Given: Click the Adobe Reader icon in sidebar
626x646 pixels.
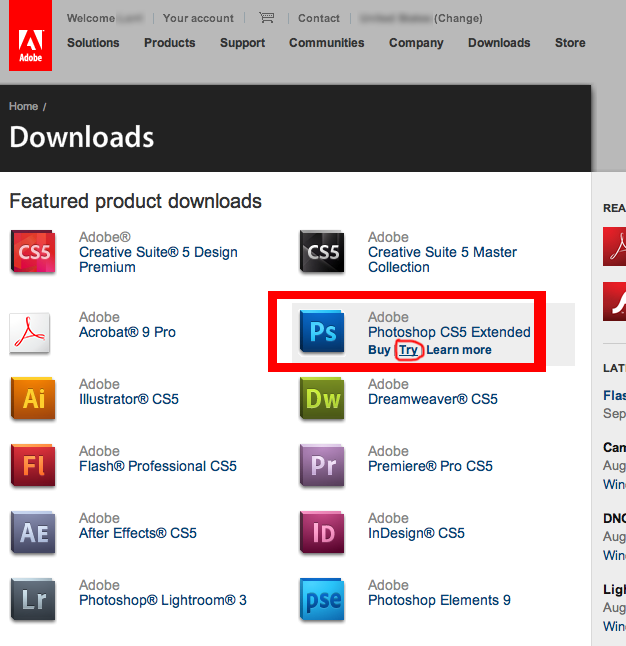Looking at the screenshot, I should [614, 246].
